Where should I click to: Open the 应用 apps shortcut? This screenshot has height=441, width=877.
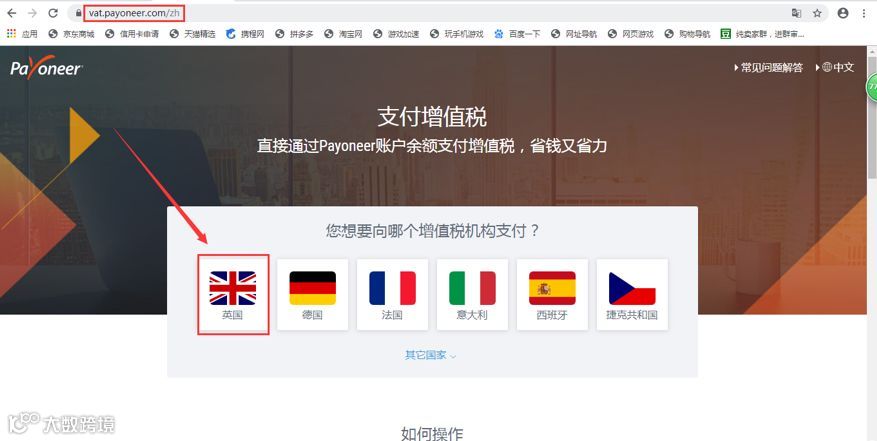coord(22,34)
